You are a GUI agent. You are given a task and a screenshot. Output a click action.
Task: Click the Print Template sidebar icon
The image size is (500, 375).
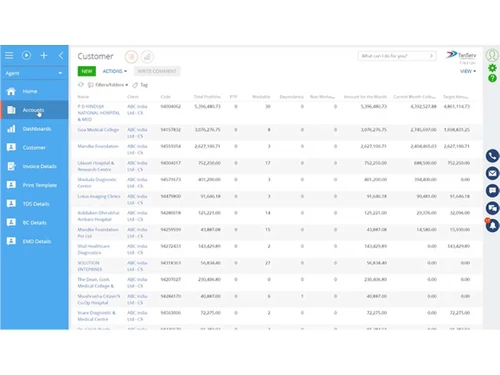(x=11, y=185)
